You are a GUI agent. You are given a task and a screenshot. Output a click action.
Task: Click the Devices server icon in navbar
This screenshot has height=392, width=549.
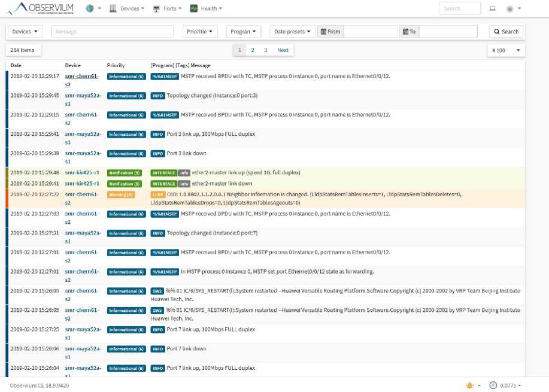[113, 8]
